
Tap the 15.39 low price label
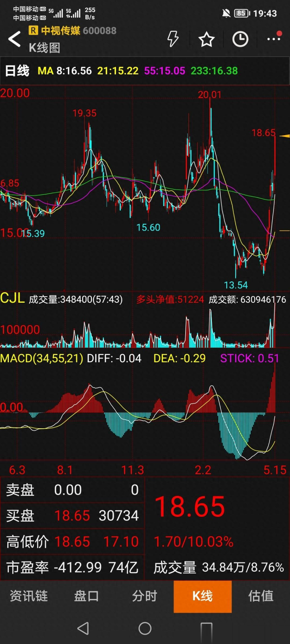[x=33, y=233]
